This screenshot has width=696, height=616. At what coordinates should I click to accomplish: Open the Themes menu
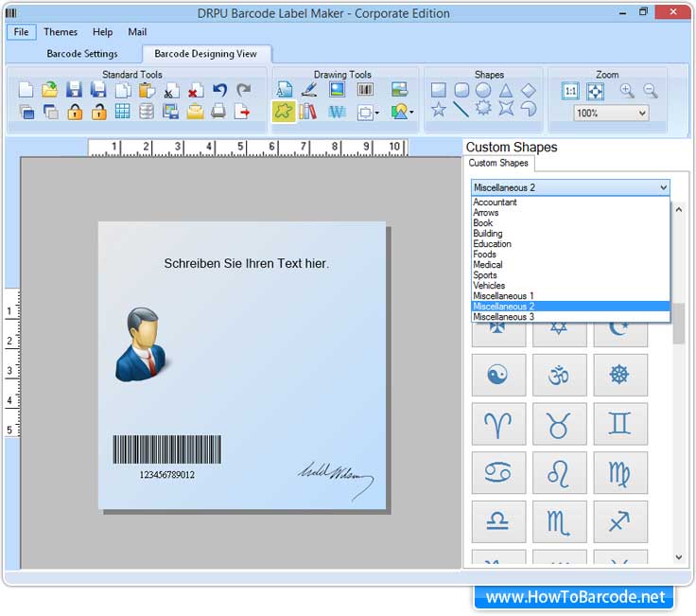[x=61, y=32]
